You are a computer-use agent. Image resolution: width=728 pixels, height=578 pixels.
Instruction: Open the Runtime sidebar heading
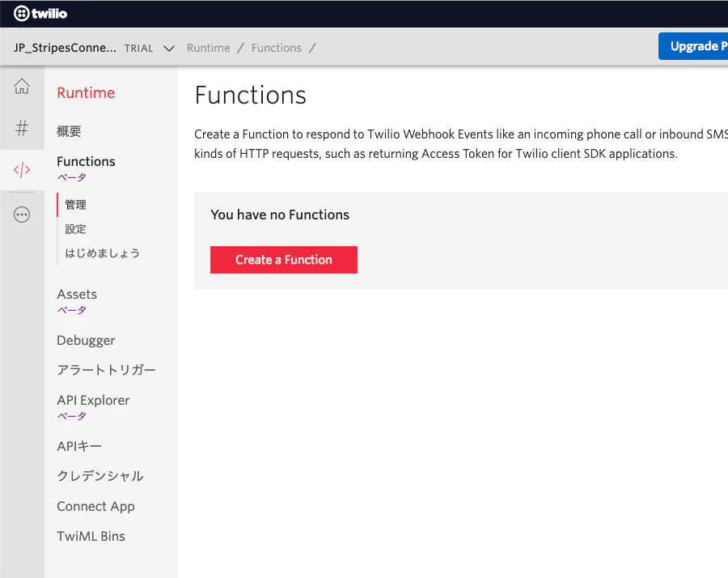click(x=86, y=92)
